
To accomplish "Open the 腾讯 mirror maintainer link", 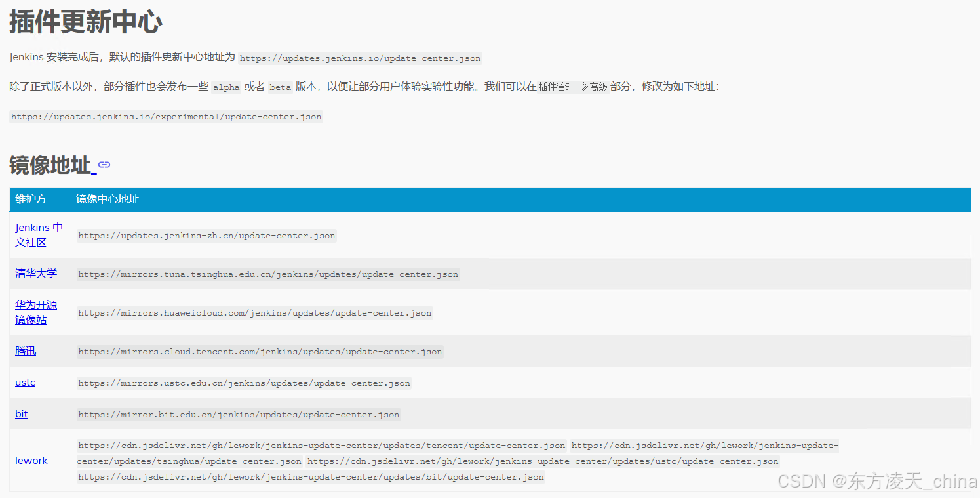I will [x=25, y=351].
